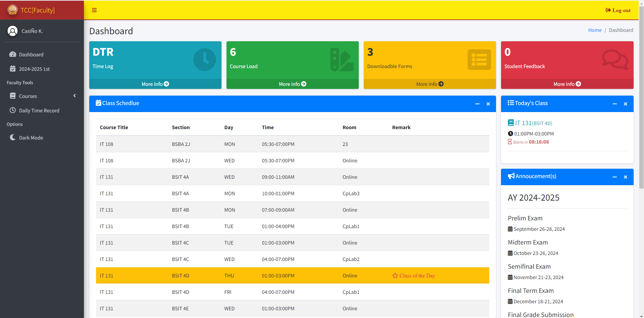Click IT 108 in the BSBA 2J MON row

coord(106,144)
